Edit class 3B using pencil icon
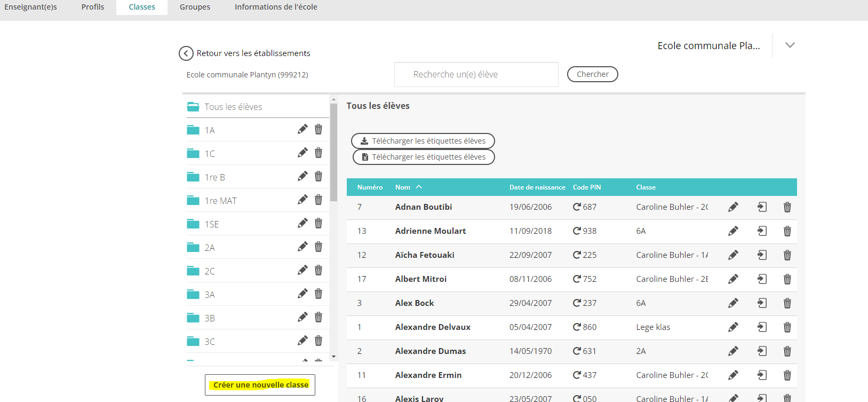868x402 pixels. [x=302, y=317]
